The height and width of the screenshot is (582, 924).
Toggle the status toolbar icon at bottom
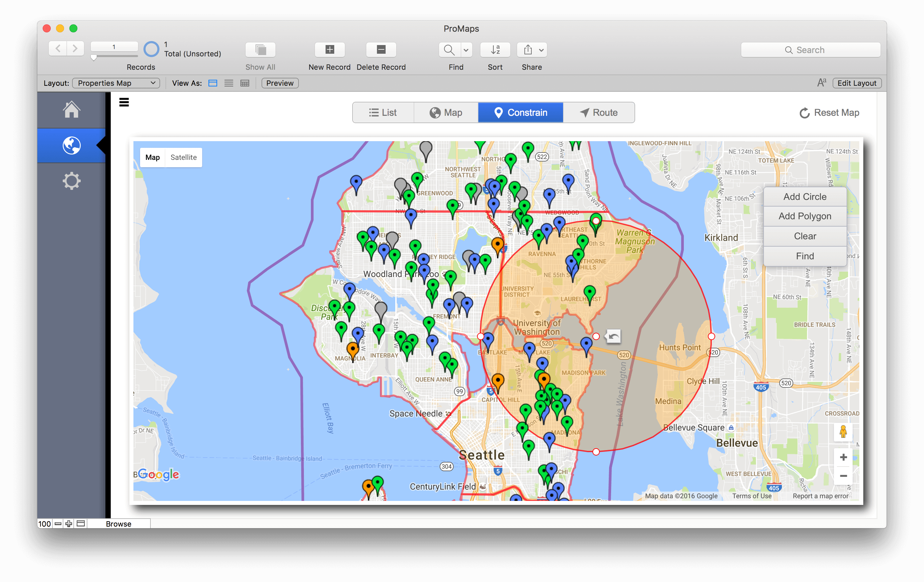pos(81,524)
